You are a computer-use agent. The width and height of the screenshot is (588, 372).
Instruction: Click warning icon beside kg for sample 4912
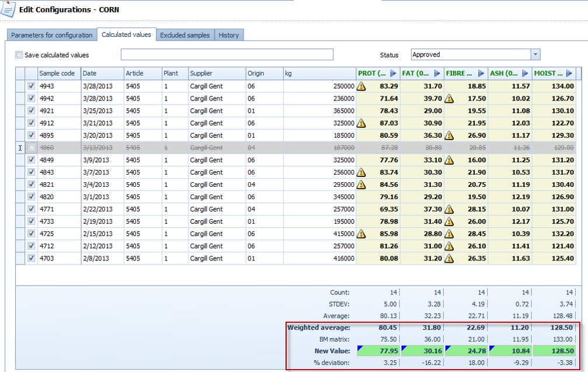[361, 123]
